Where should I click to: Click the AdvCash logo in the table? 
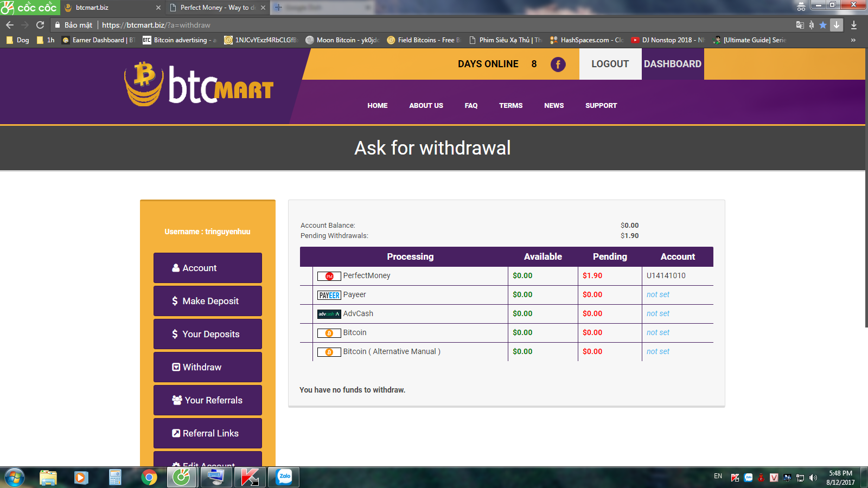tap(329, 314)
